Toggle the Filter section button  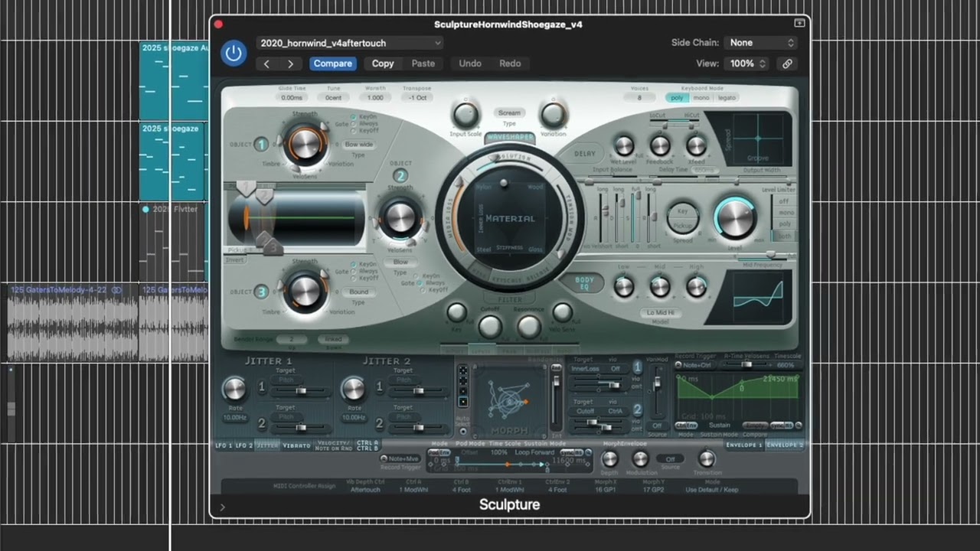click(510, 300)
